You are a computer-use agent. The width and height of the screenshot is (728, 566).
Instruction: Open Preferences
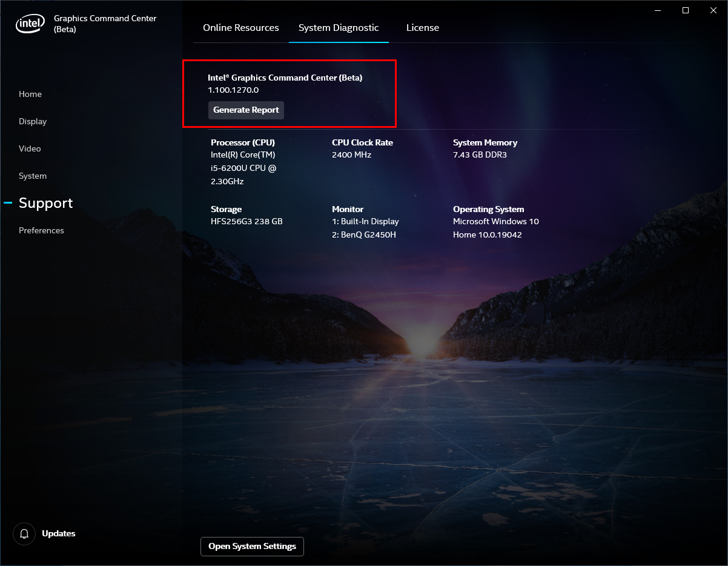[x=41, y=230]
